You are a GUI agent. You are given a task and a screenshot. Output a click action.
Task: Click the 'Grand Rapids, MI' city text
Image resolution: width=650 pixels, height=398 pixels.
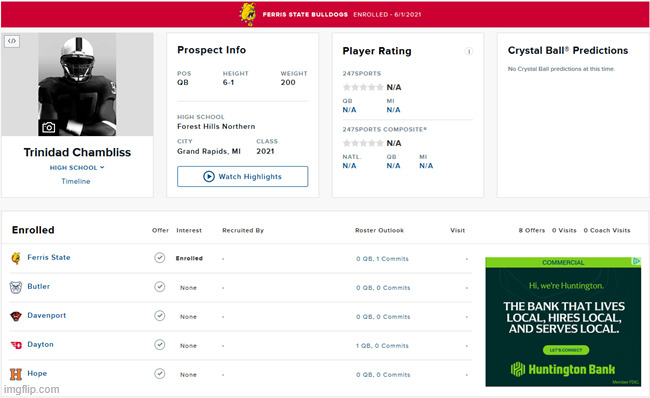(209, 151)
